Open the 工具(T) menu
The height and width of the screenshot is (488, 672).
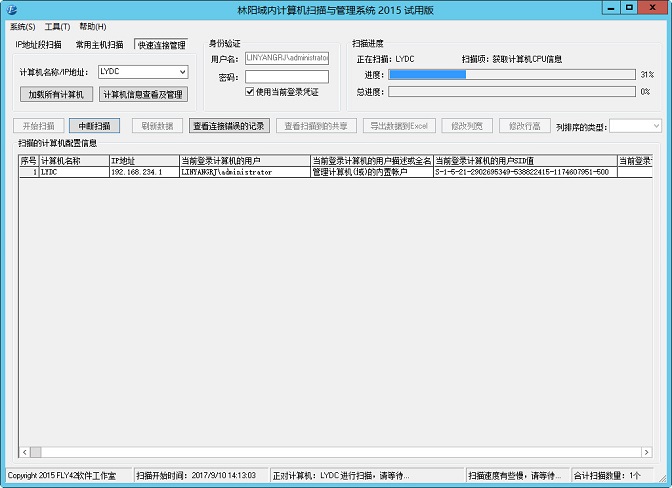(x=57, y=26)
